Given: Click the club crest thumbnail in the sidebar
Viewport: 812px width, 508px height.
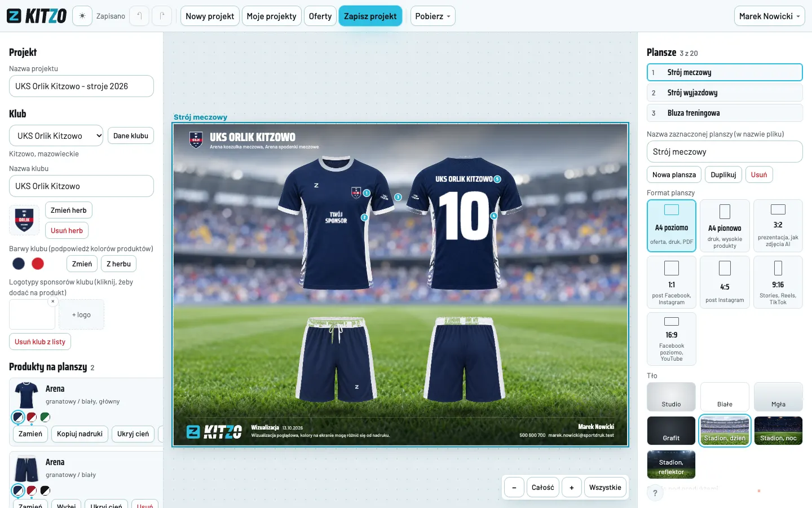Looking at the screenshot, I should 24,220.
